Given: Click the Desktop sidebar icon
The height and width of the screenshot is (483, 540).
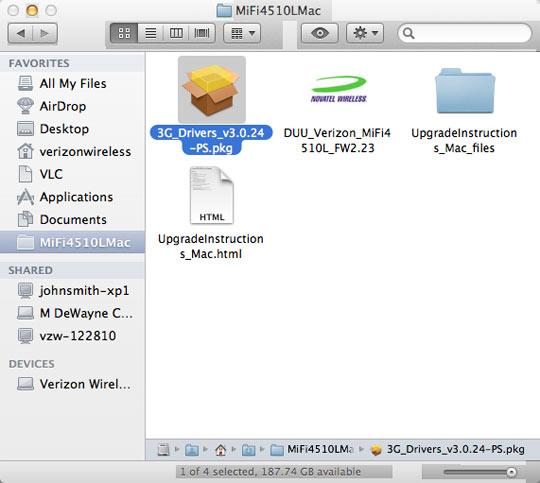Looking at the screenshot, I should pos(25,129).
